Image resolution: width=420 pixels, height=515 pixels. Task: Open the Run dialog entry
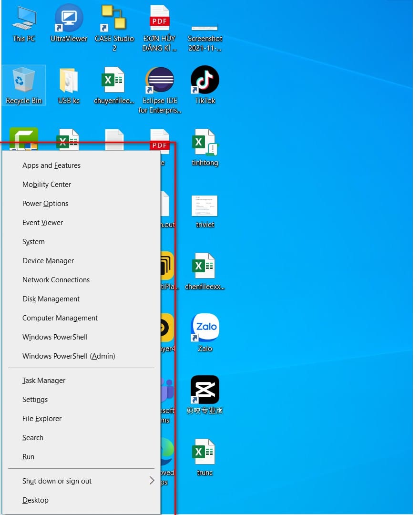(x=81, y=456)
